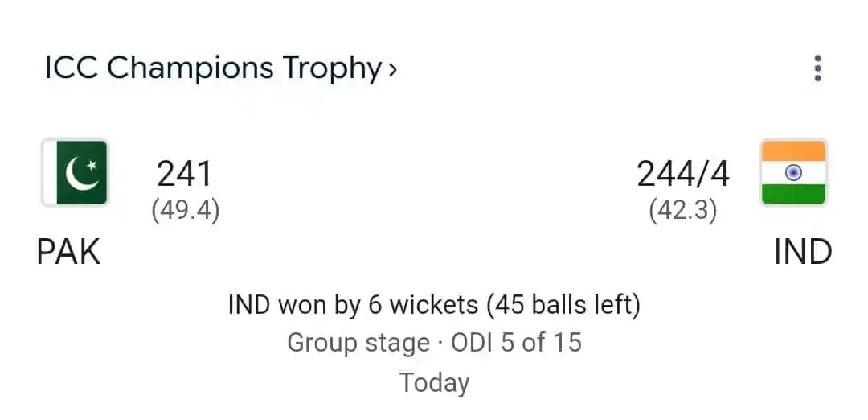Click the India flag icon
The image size is (868, 420).
tap(793, 172)
